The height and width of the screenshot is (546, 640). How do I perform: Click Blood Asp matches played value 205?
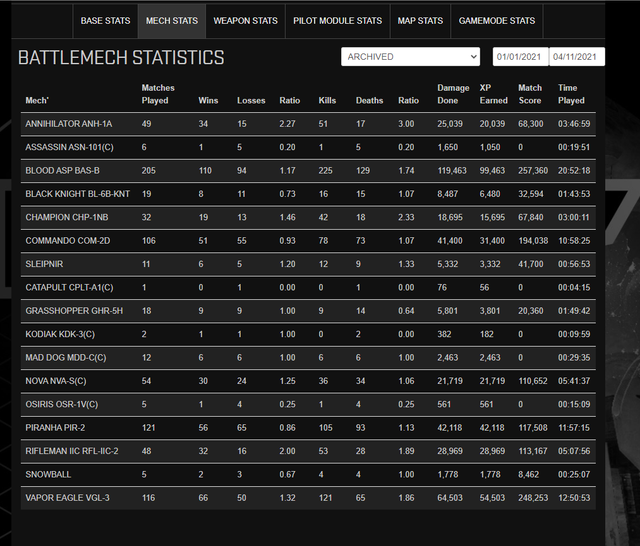149,171
